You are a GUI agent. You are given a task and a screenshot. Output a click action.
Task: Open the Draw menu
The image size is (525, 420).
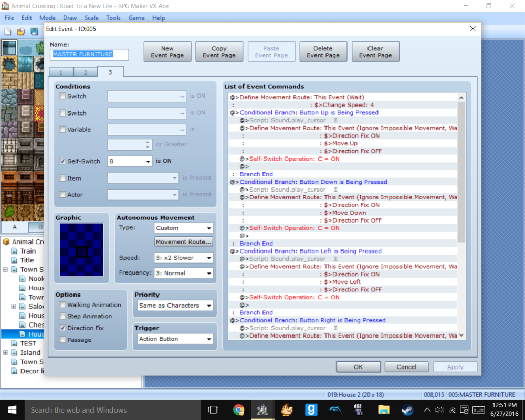click(x=70, y=18)
